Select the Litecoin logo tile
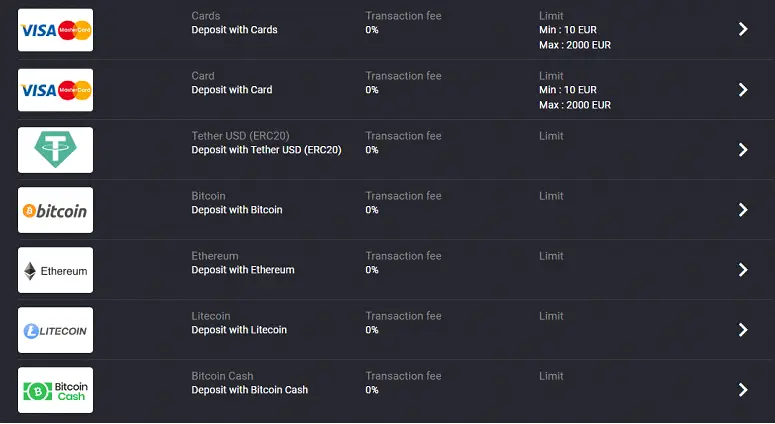The width and height of the screenshot is (775, 424). click(x=55, y=330)
